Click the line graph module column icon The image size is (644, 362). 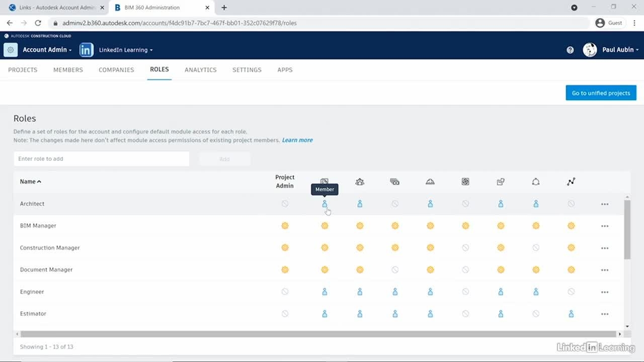click(x=571, y=182)
